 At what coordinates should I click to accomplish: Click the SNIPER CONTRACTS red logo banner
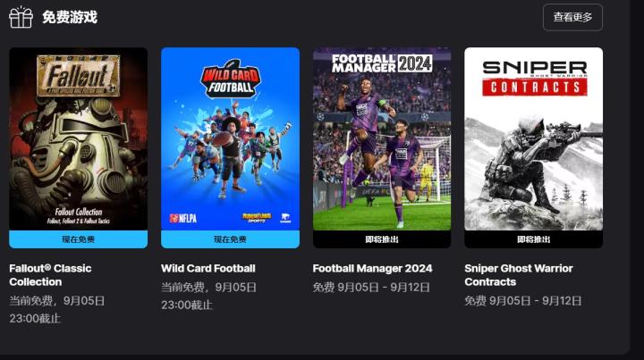(x=534, y=88)
